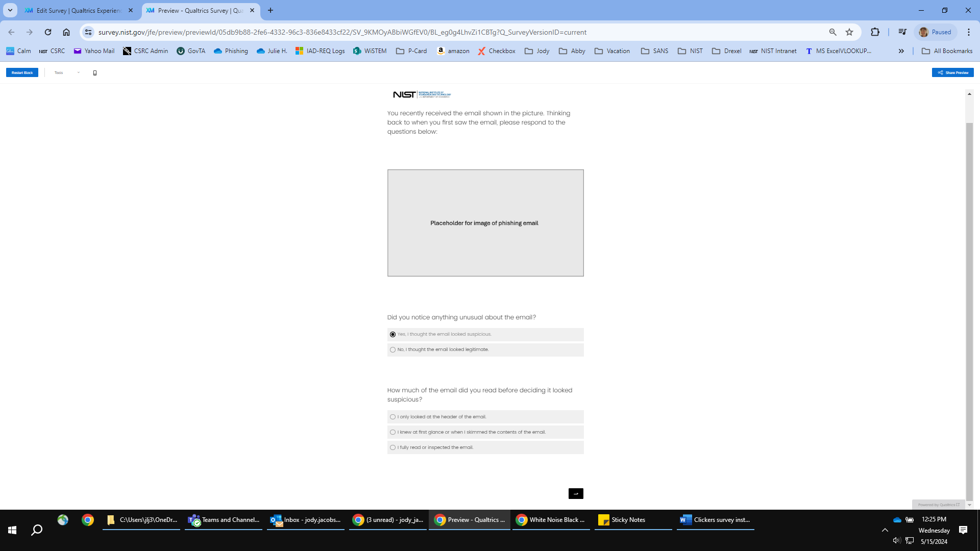Open the tab search dropdown arrow

(x=10, y=10)
